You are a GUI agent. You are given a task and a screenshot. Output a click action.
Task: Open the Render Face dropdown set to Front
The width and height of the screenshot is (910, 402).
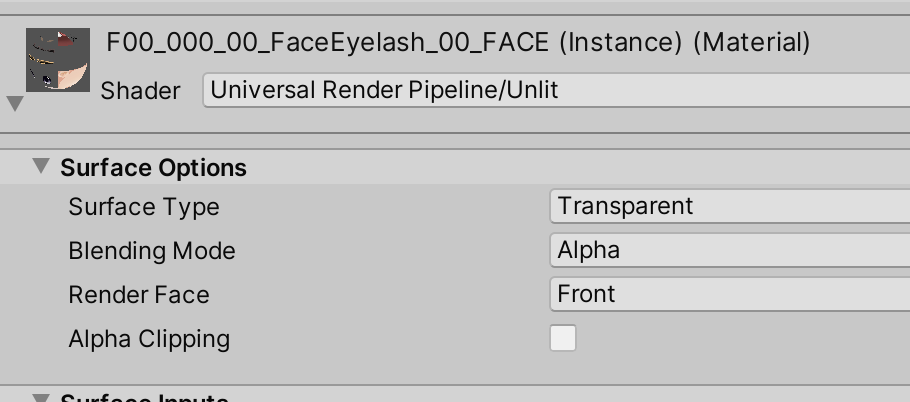point(729,295)
